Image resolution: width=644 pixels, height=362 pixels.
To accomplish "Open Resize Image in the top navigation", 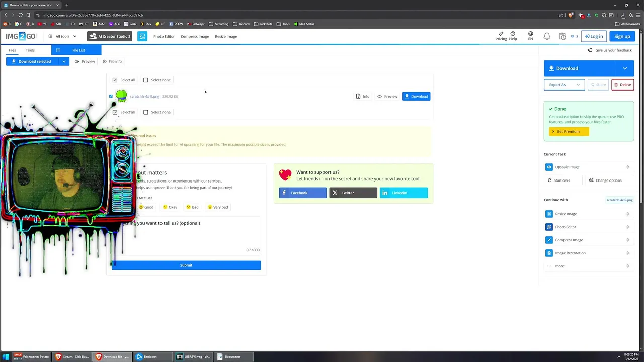I will point(226,36).
